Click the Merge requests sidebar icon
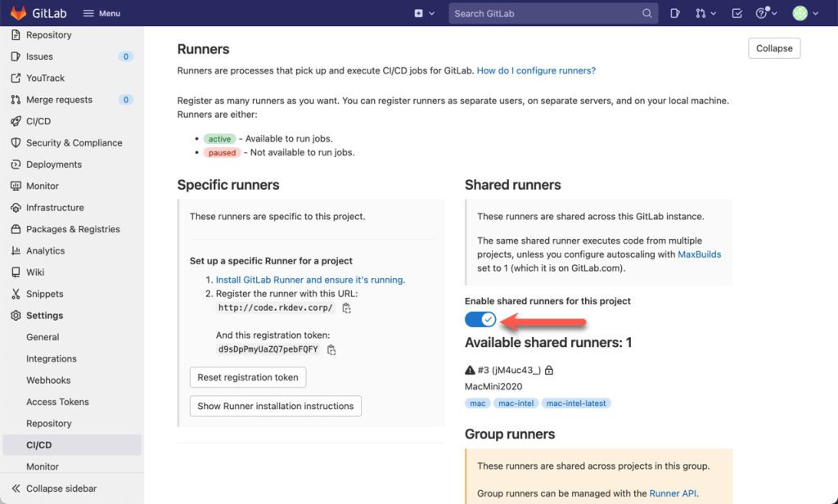Viewport: 838px width, 504px height. [x=16, y=100]
